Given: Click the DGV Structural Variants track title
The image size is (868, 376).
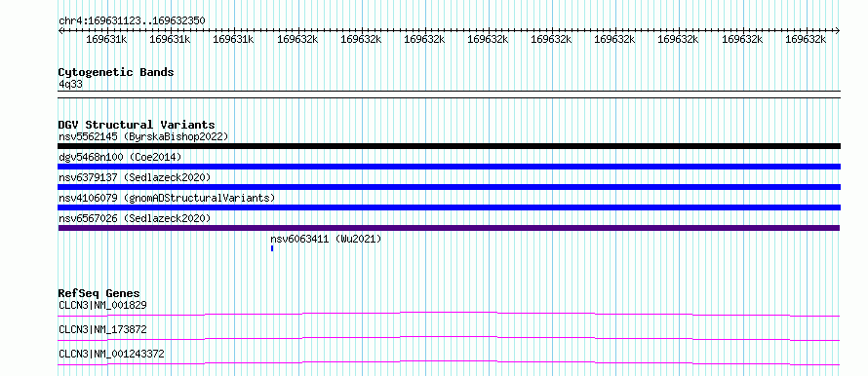Looking at the screenshot, I should point(137,125).
